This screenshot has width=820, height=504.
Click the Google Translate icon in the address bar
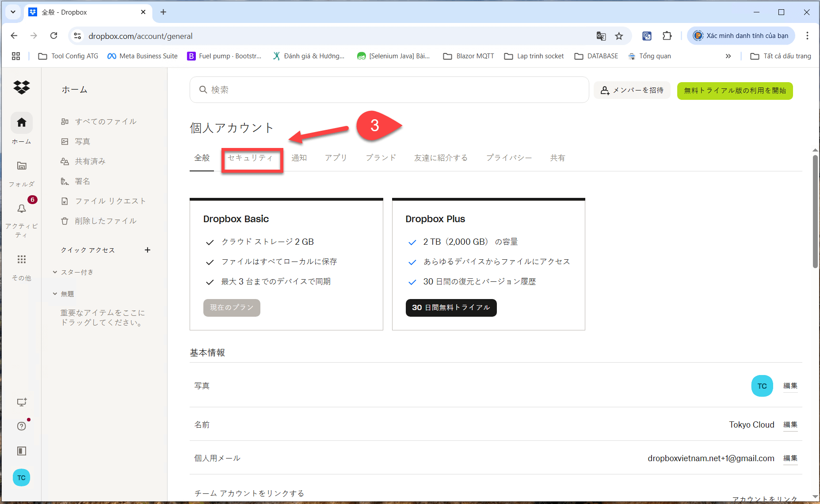(x=601, y=36)
